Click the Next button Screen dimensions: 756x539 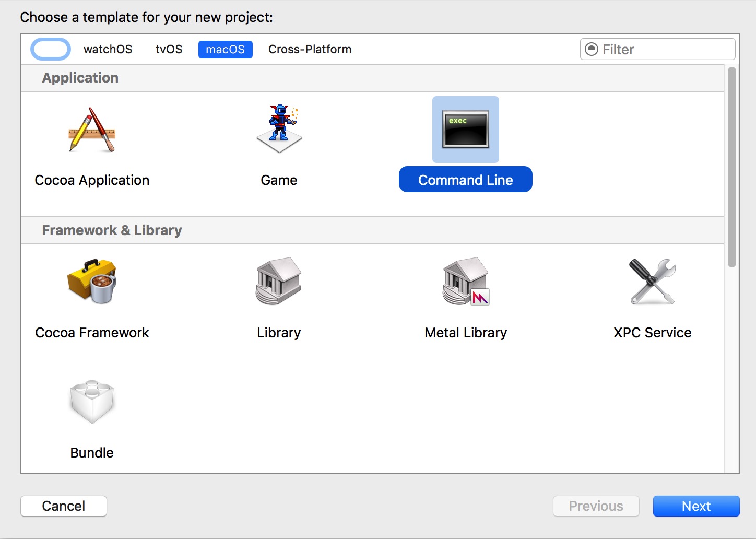[696, 506]
